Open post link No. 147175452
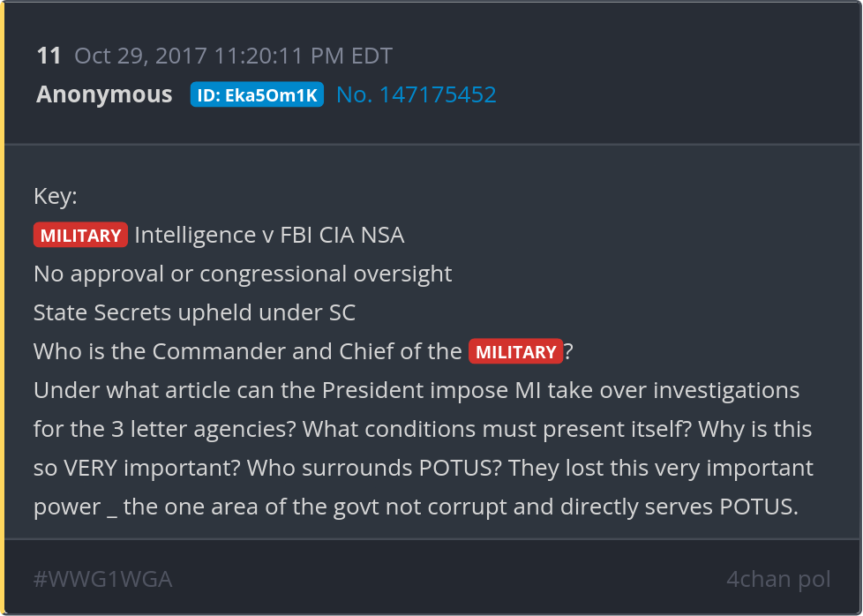 pyautogui.click(x=416, y=94)
